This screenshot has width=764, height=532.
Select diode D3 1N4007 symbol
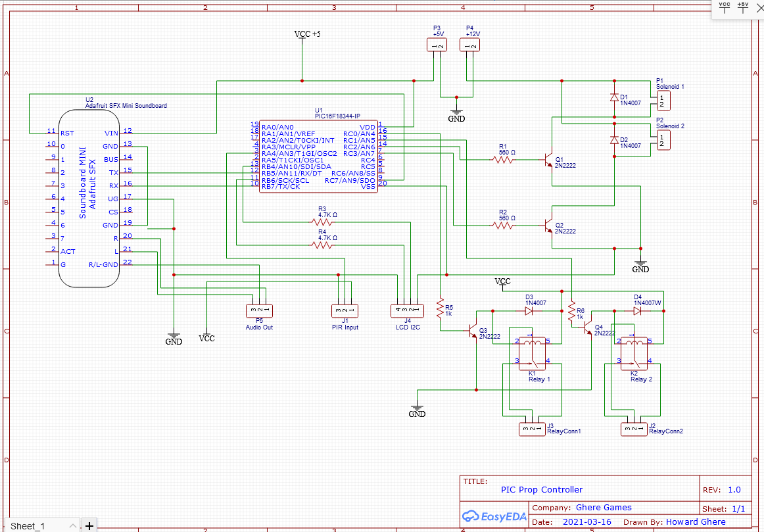(529, 311)
